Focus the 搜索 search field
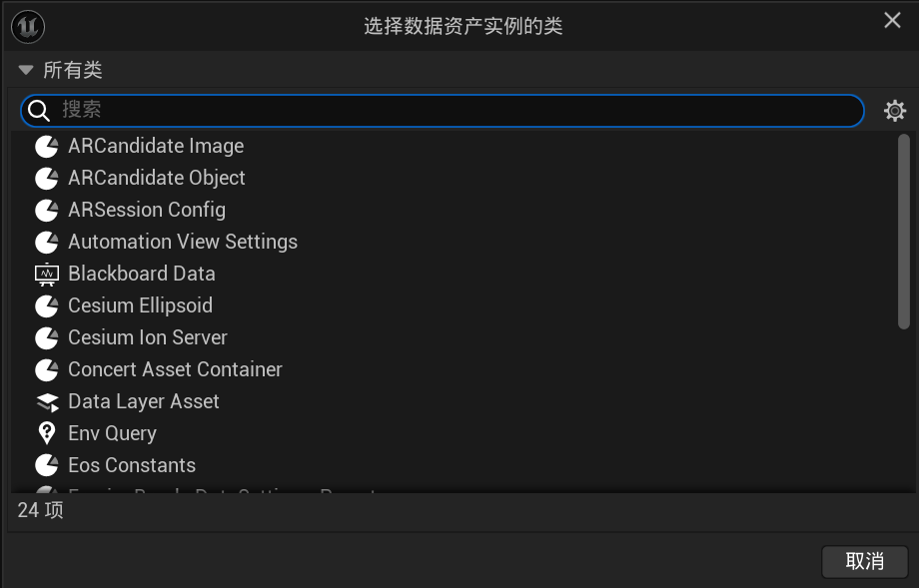The width and height of the screenshot is (919, 588). point(450,111)
